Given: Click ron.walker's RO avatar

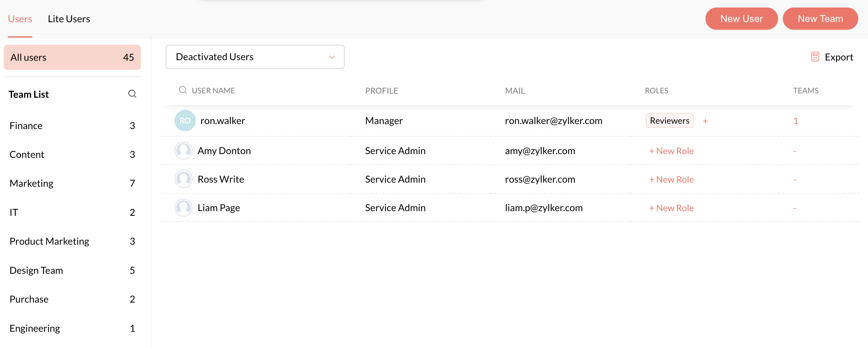Looking at the screenshot, I should coord(185,121).
